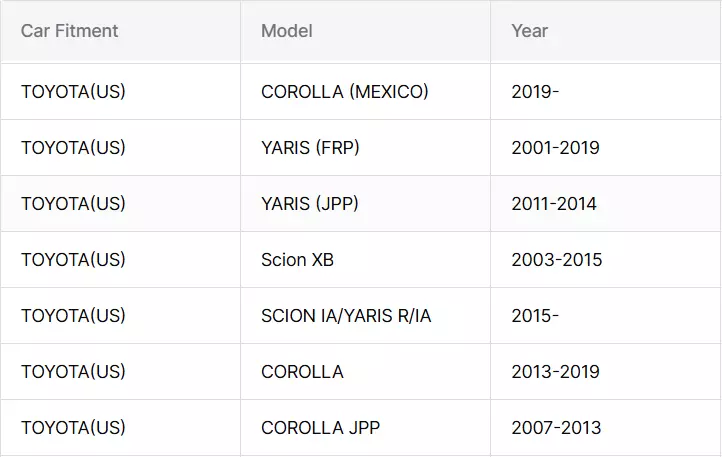Click the Scion XB model cell

297,260
